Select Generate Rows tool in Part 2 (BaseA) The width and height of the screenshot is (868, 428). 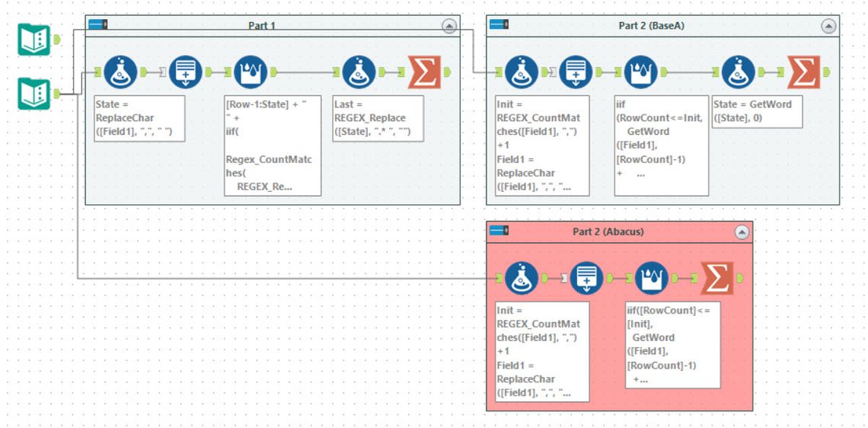(576, 72)
